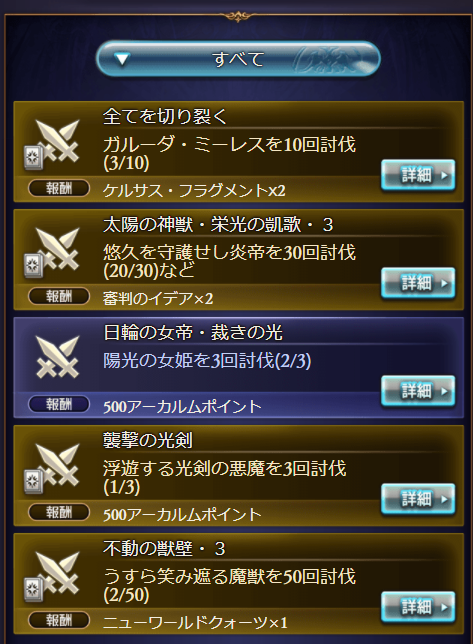Open 詳細 for 悠久を守護せし炎帝 mission
The height and width of the screenshot is (644, 473).
pyautogui.click(x=418, y=283)
